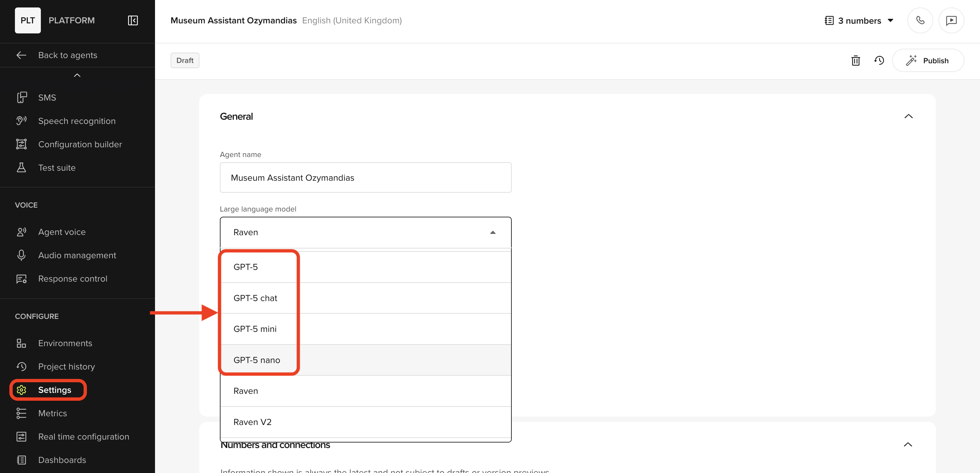Click the Audio management microphone icon
Screen dimensions: 980x473
tap(21, 255)
